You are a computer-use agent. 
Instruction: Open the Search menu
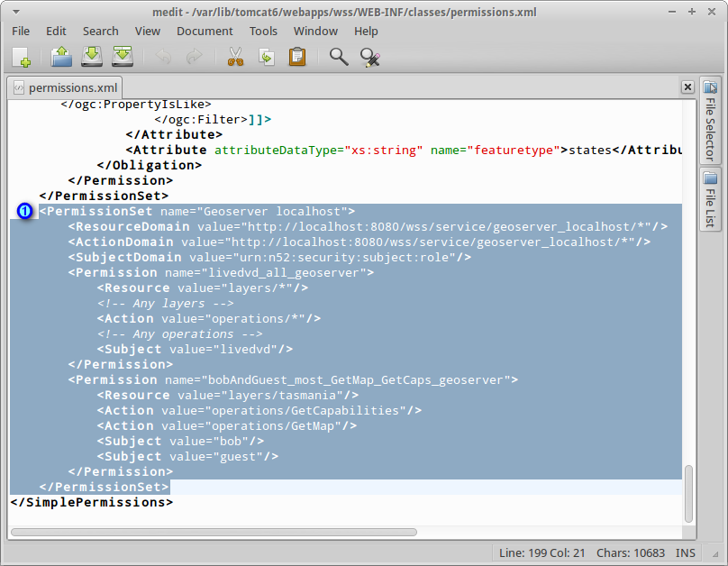[100, 32]
